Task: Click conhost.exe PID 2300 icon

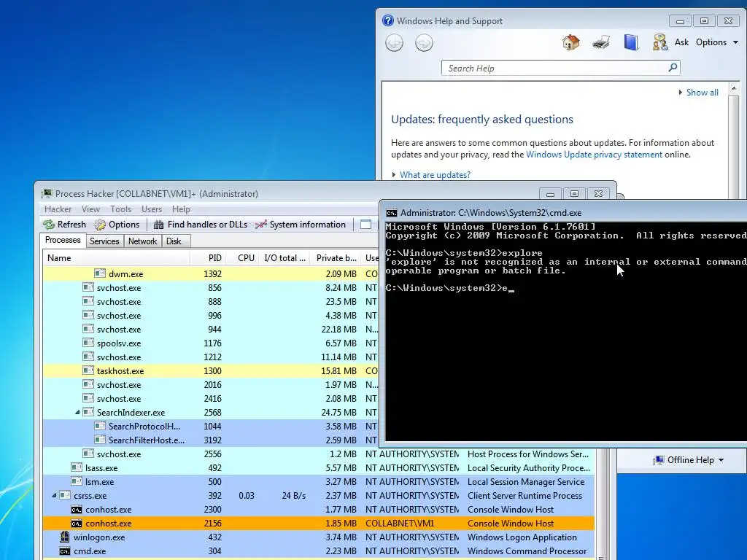Action: coord(76,510)
